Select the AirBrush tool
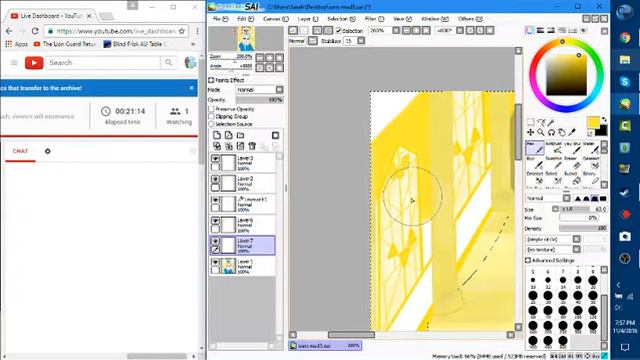This screenshot has width=640, height=360. pos(554,148)
